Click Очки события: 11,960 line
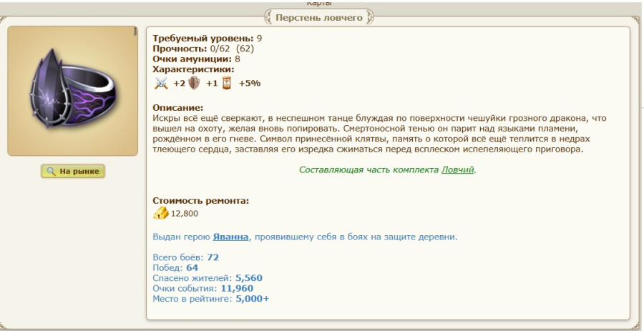Screen dimensions: 644x331 click(203, 288)
